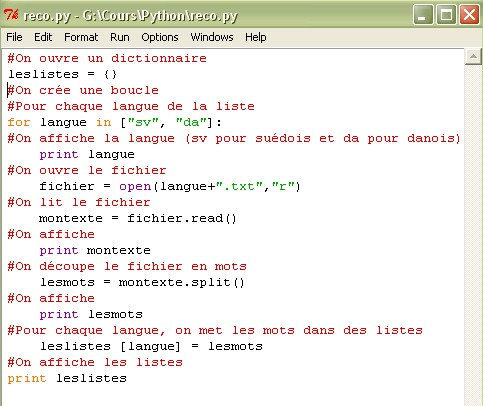Click the string "da" in the list
This screenshot has width=483, height=406.
click(x=192, y=122)
